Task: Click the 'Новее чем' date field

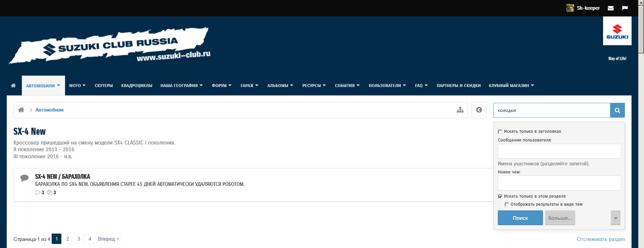Action: tap(559, 183)
